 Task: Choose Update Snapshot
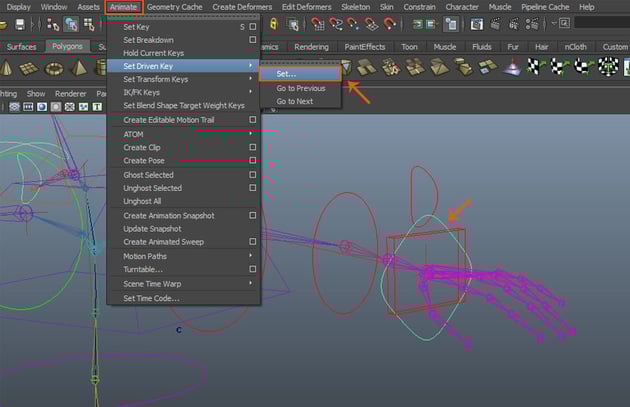click(184, 229)
